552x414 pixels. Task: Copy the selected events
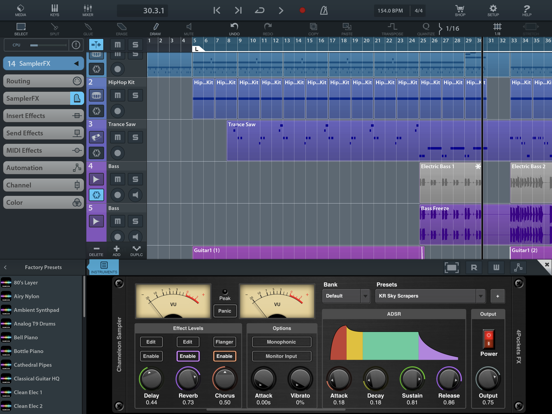(x=313, y=29)
